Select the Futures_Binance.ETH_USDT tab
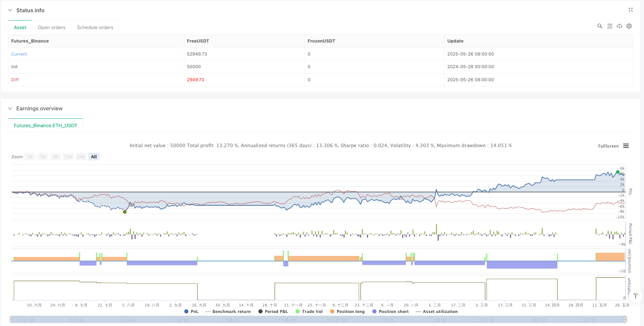644x326 pixels. [46, 126]
